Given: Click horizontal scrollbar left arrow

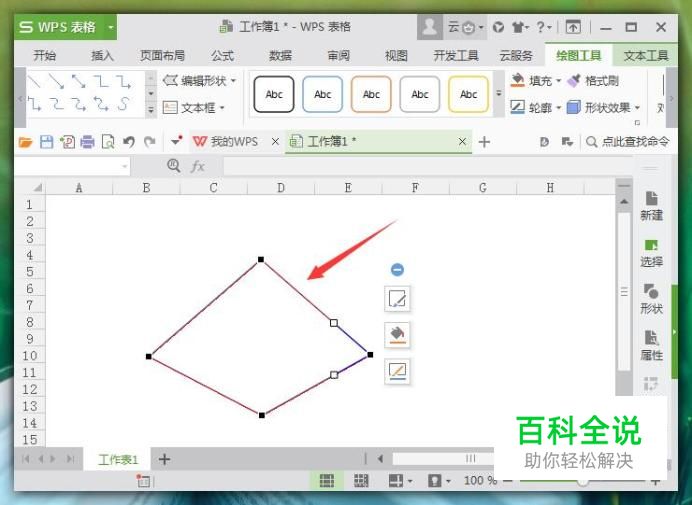Looking at the screenshot, I should tap(380, 459).
